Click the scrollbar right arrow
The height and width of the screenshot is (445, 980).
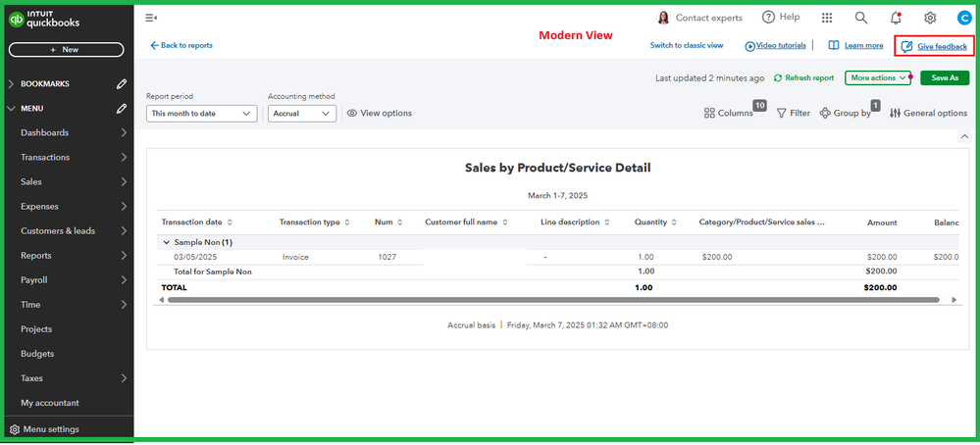tap(954, 300)
